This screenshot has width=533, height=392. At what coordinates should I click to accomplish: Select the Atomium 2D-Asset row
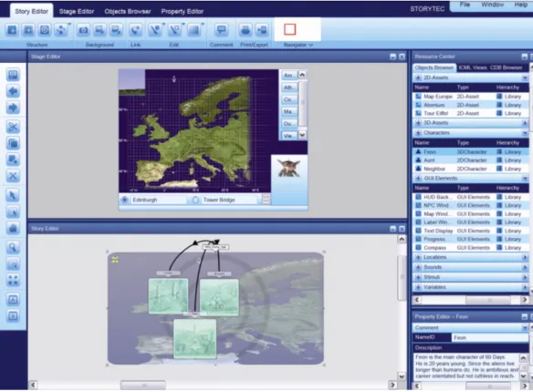[470, 105]
